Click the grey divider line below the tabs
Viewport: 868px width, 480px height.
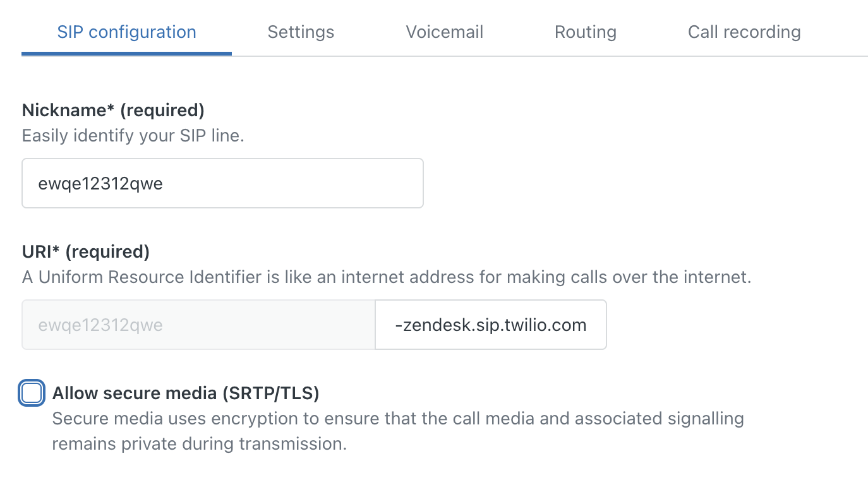(550, 56)
